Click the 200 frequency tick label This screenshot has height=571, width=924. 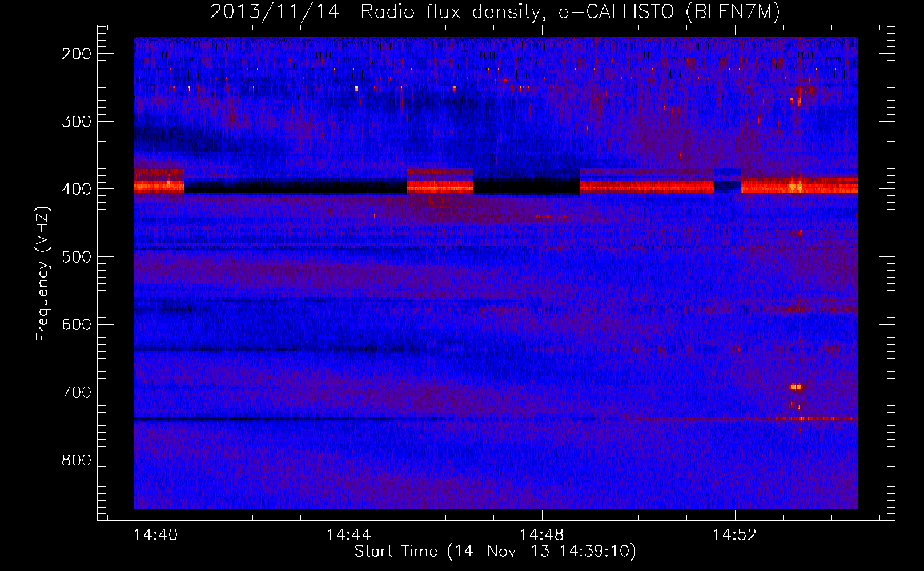(77, 54)
